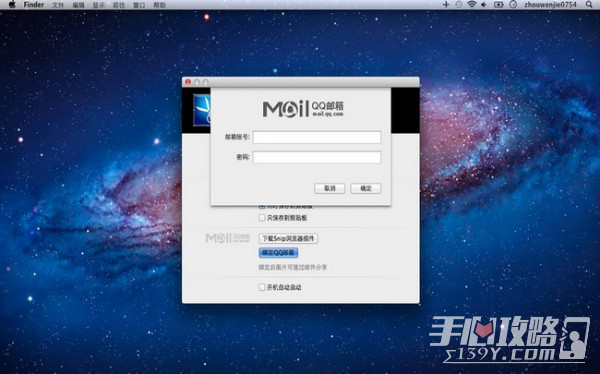Open the Wi-Fi status menu
Image resolution: width=600 pixels, height=374 pixels.
tap(472, 5)
